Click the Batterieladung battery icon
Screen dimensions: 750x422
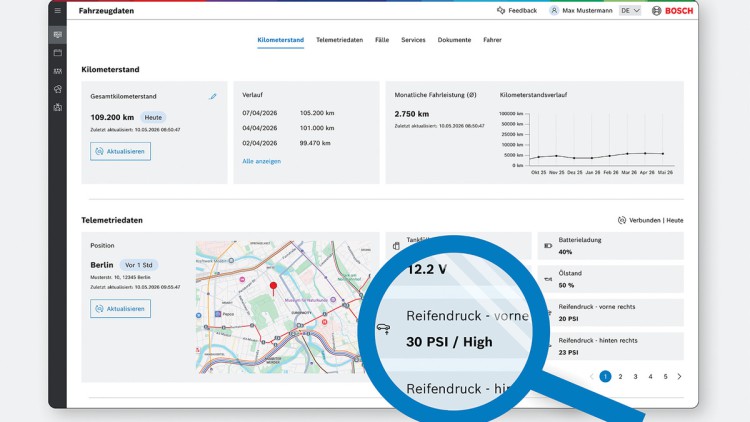coord(548,245)
